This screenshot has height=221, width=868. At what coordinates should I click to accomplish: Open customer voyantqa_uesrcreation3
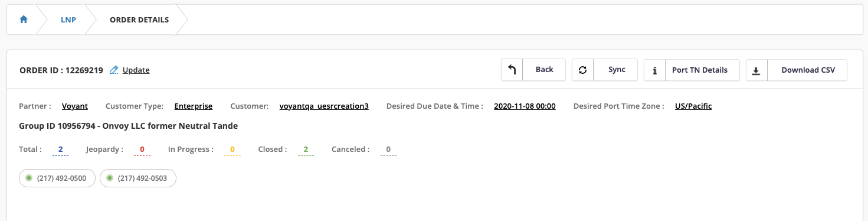(324, 106)
